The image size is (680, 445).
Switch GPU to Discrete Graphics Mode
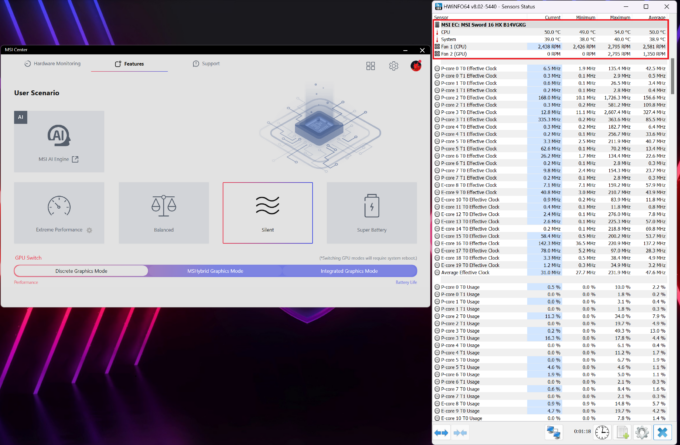point(81,271)
